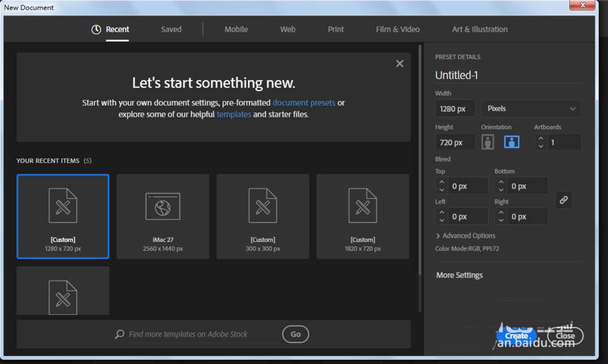Click the recent items vertical scrollbar
This screenshot has width=608, height=364.
(420, 160)
